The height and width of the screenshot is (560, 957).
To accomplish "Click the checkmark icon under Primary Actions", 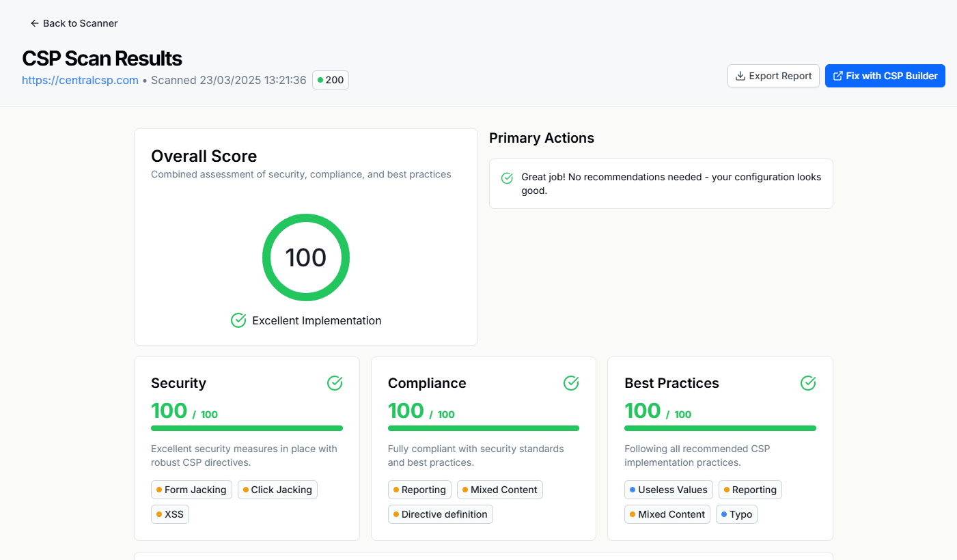I will [x=507, y=178].
